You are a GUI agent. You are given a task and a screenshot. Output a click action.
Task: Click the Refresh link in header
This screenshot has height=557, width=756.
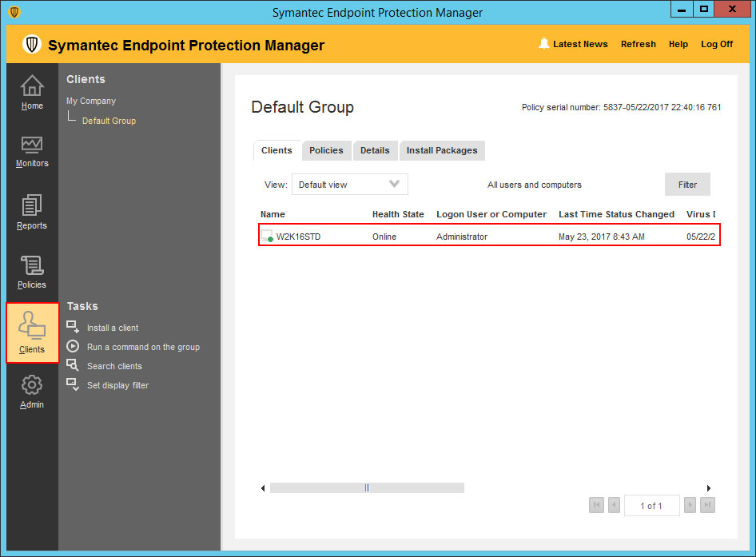(639, 44)
